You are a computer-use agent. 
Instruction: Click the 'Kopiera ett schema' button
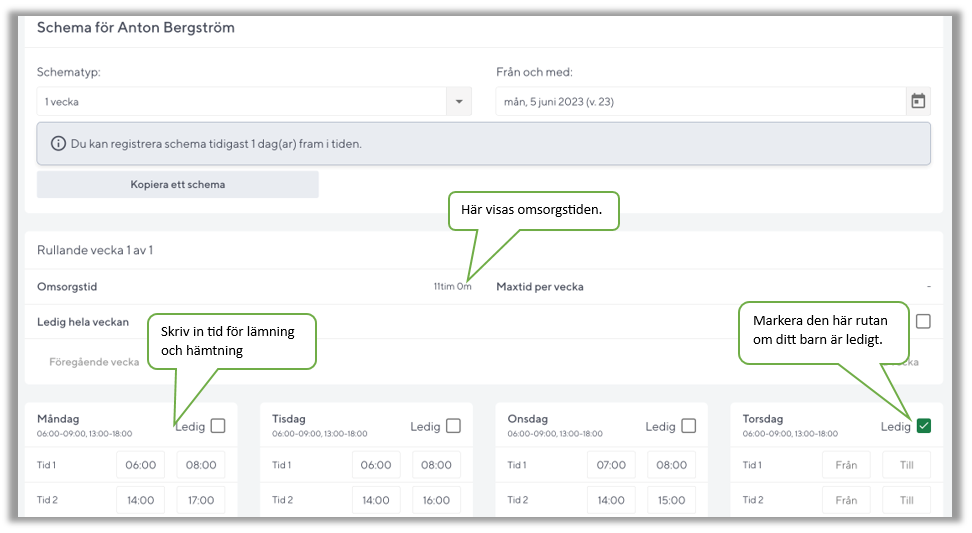coord(177,185)
